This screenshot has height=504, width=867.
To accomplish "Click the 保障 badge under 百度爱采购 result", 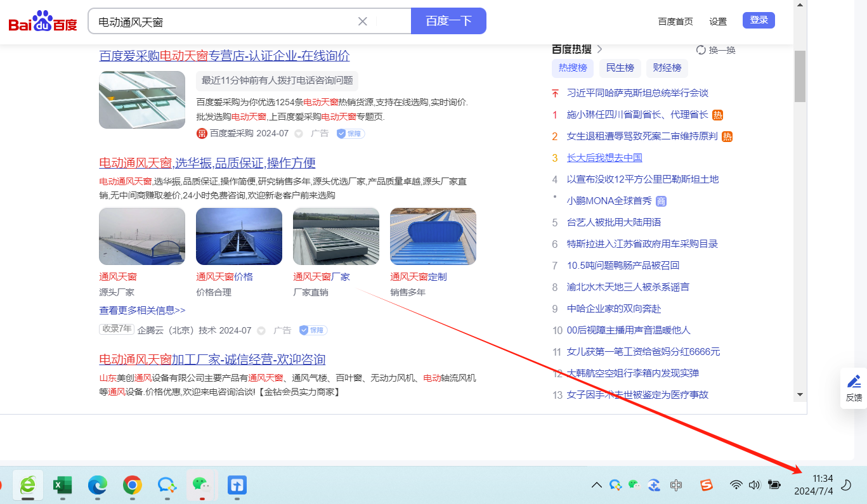I will coord(350,134).
